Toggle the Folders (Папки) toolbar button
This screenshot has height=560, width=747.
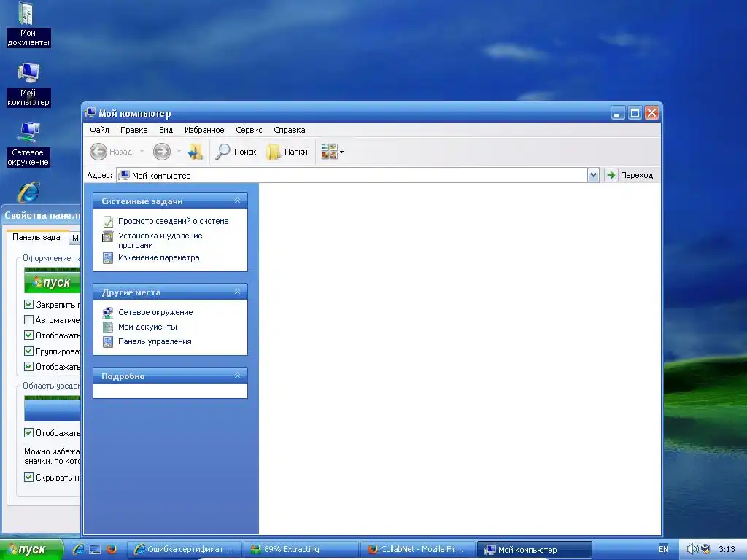[287, 152]
